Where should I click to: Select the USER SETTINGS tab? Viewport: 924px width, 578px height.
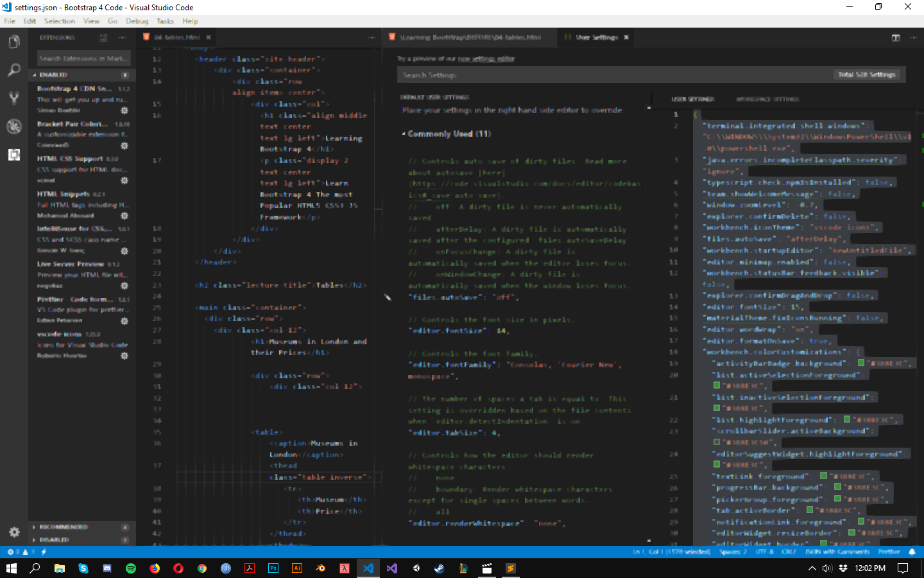tap(692, 100)
